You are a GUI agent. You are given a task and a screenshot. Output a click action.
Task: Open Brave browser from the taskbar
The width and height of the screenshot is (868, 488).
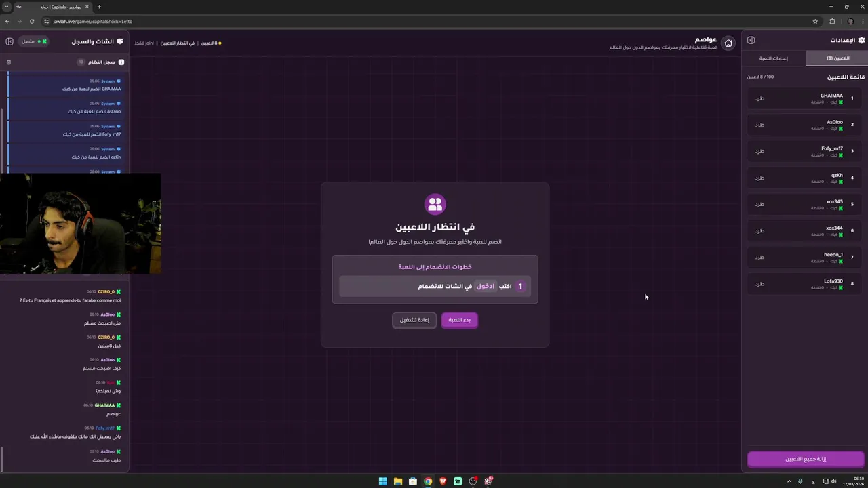click(x=443, y=481)
